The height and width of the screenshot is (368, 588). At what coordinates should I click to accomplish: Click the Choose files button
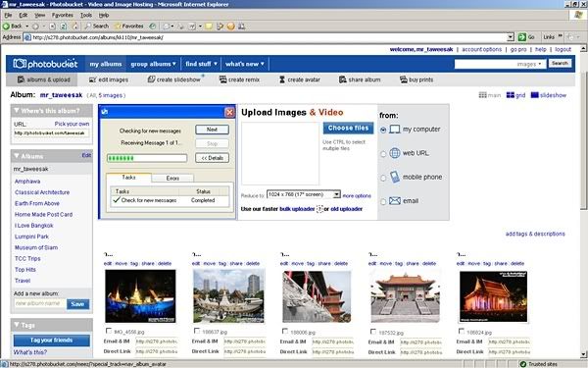(x=348, y=128)
